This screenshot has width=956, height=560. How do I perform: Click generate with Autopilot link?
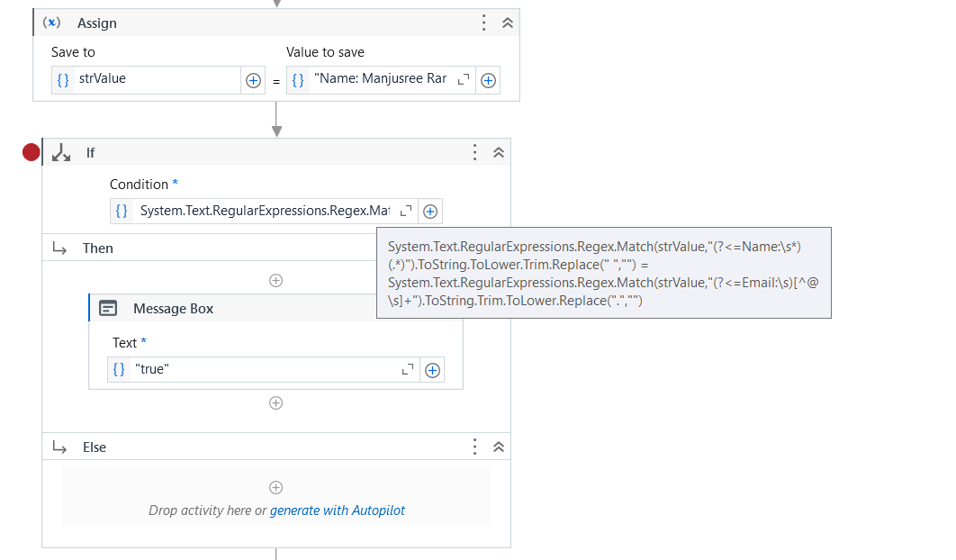click(x=338, y=510)
